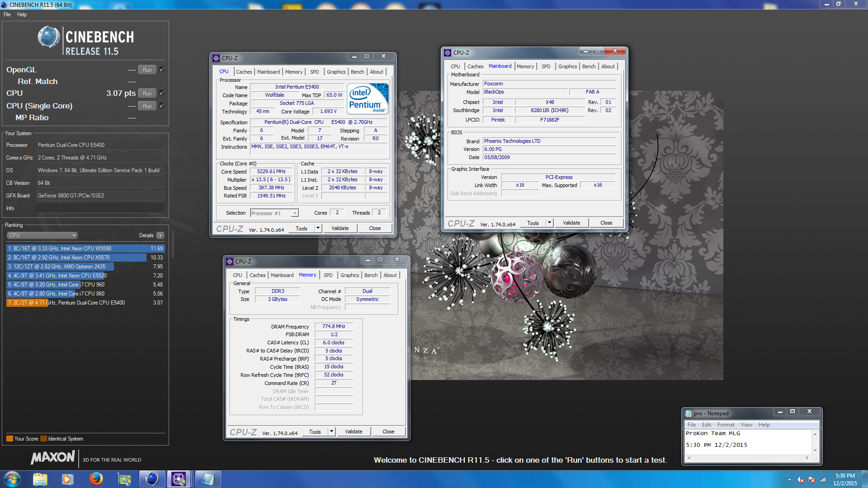Select Mainboard tab in Memory window
This screenshot has width=868, height=488.
click(x=282, y=275)
